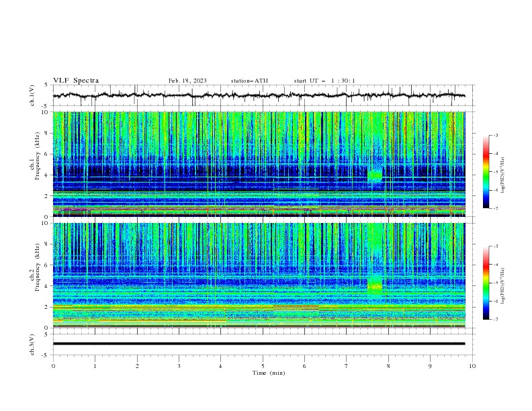Click the lower ch.2 PSD color bar
The image size is (532, 411).
pyautogui.click(x=486, y=283)
